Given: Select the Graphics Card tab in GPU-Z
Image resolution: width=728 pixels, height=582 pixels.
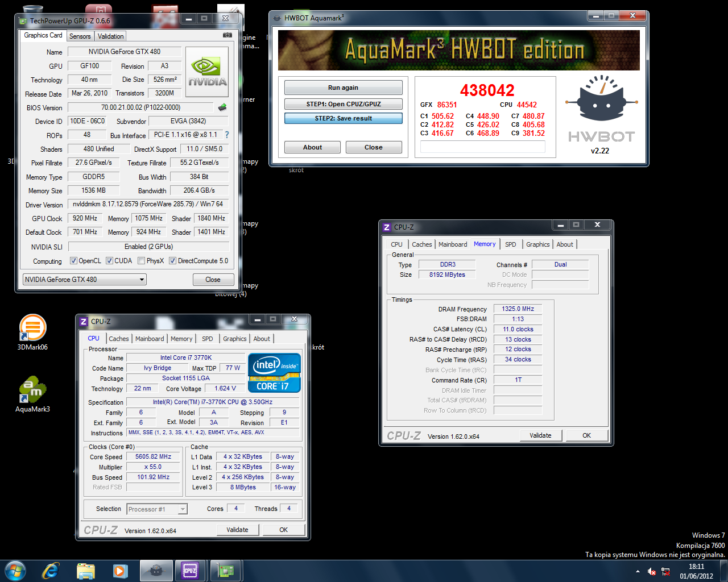Looking at the screenshot, I should point(43,35).
